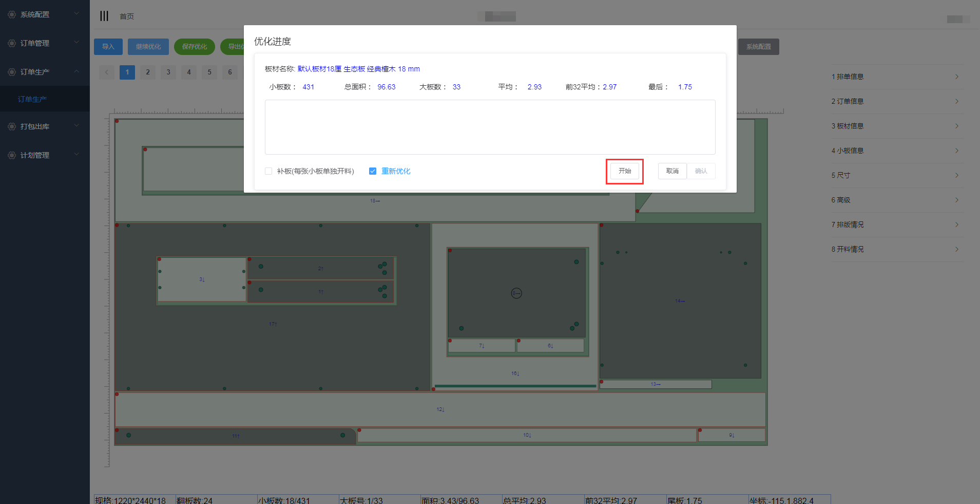Click inside the optimization progress text box
The image size is (980, 504).
tap(490, 127)
